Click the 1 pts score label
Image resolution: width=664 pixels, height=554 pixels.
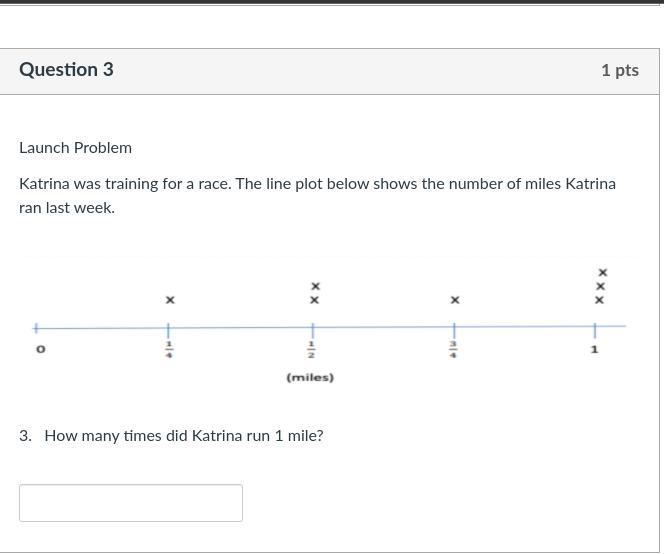[x=619, y=70]
